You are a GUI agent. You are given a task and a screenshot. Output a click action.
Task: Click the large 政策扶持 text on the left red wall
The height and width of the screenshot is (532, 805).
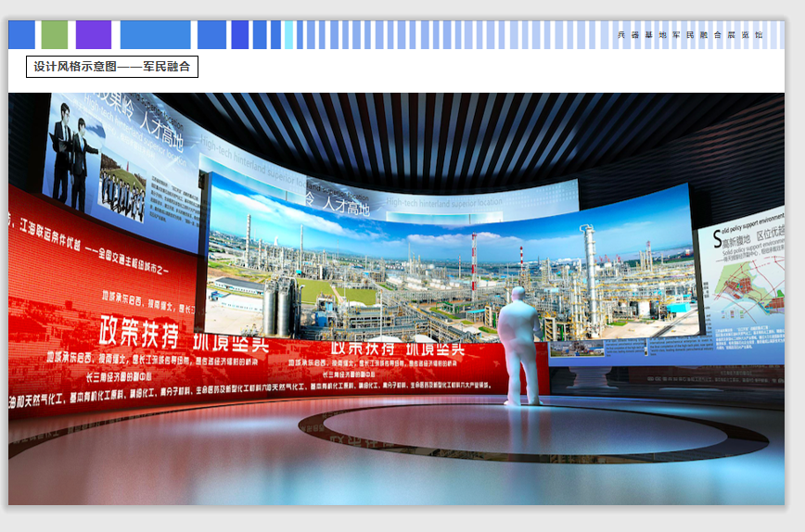tap(139, 332)
